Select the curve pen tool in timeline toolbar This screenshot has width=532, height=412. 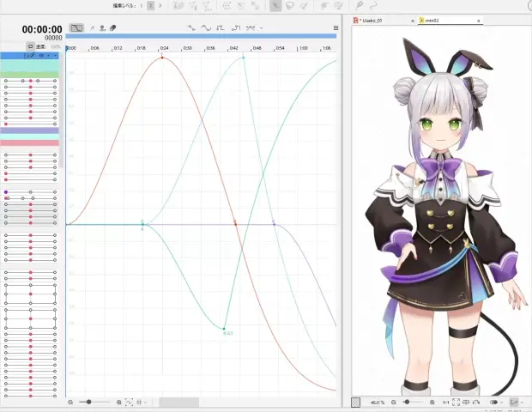(92, 28)
